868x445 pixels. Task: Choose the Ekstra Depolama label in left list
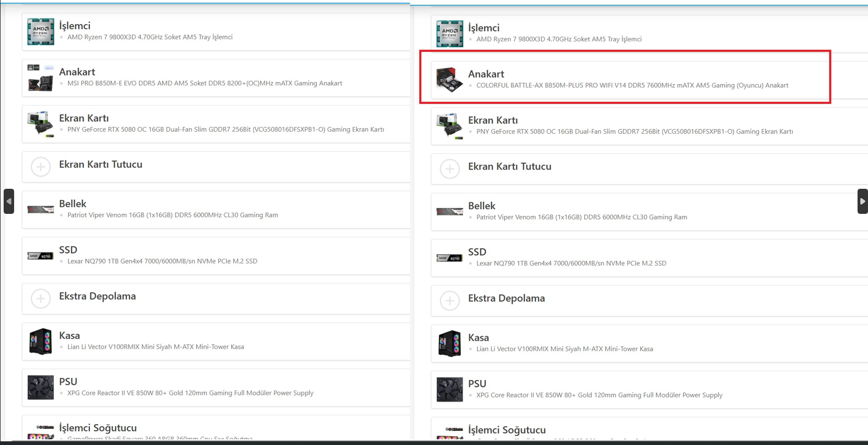pos(97,296)
